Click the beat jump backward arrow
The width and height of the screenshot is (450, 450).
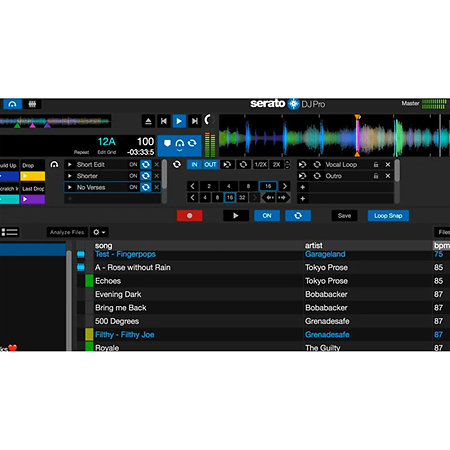pyautogui.click(x=269, y=198)
